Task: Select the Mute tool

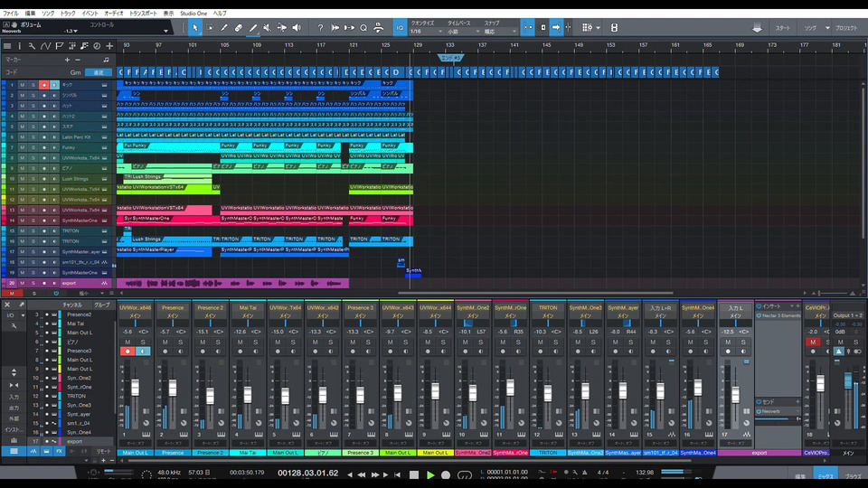Action: (268, 28)
